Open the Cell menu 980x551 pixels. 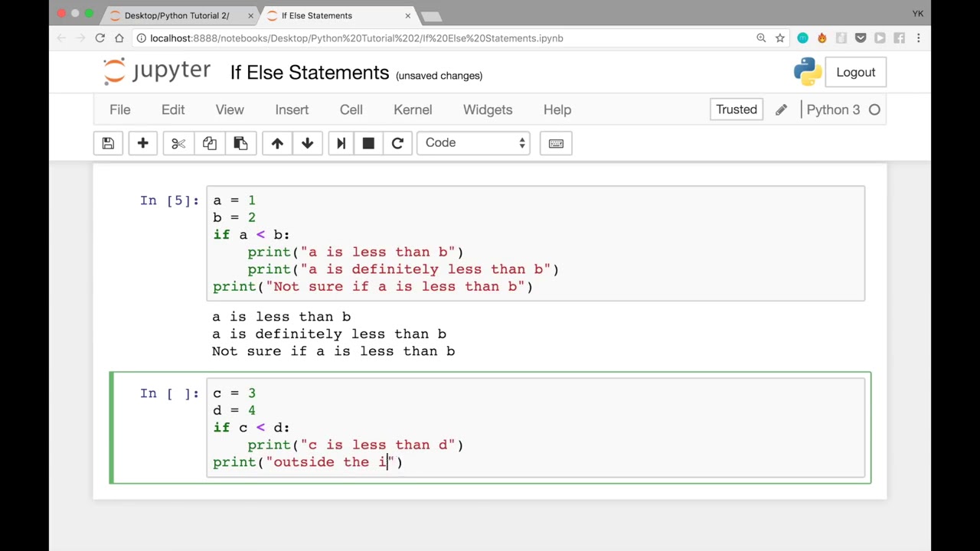point(351,109)
